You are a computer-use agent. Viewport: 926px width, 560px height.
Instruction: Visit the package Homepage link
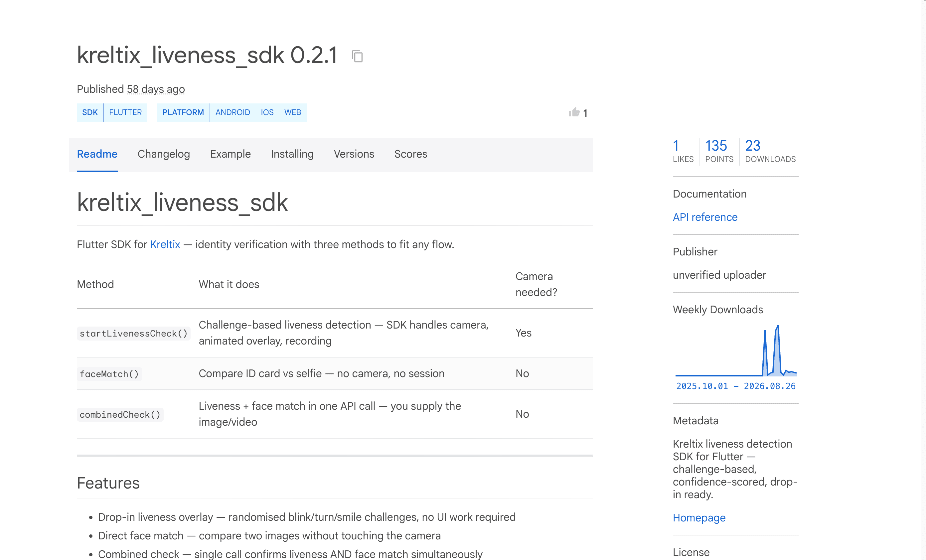[699, 518]
